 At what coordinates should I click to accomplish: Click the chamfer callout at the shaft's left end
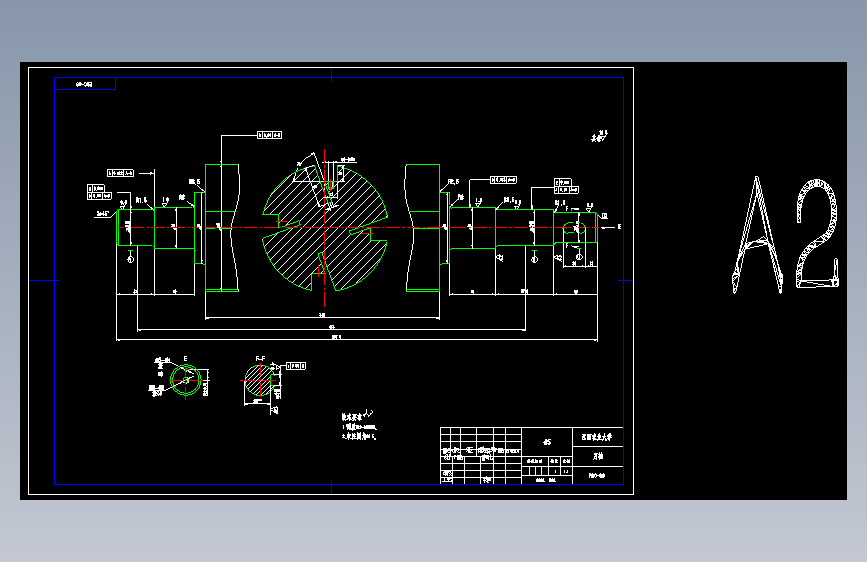tap(103, 214)
